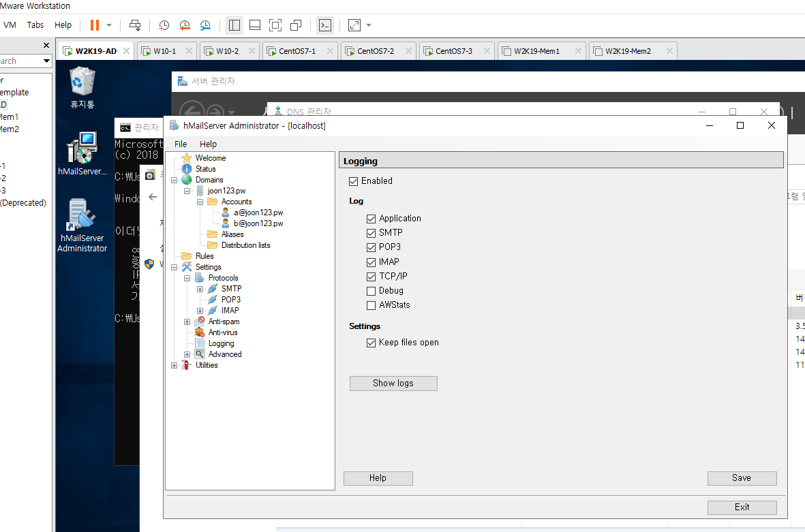
Task: Switch to the W10-2 tab
Action: 228,51
